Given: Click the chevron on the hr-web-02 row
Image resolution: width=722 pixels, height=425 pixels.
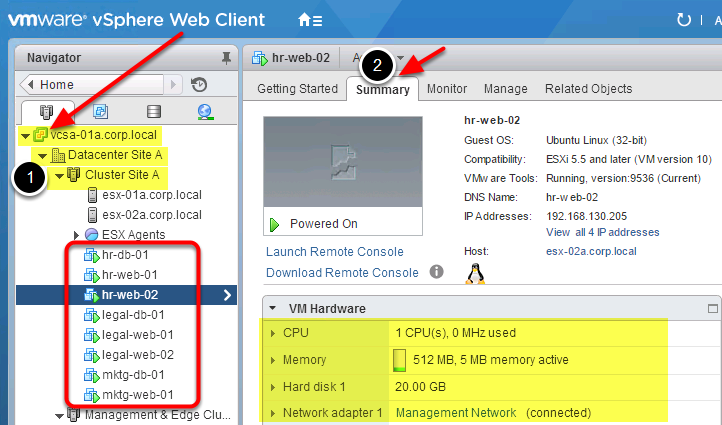Looking at the screenshot, I should [227, 295].
